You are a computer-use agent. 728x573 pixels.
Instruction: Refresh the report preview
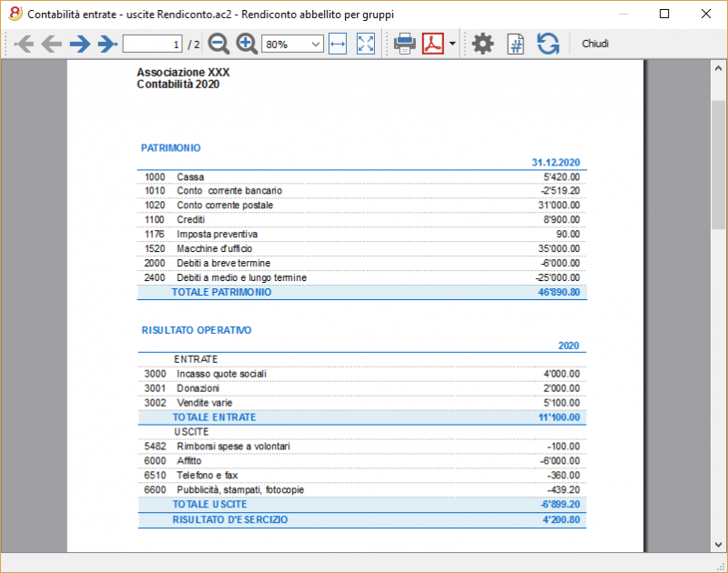pos(548,44)
